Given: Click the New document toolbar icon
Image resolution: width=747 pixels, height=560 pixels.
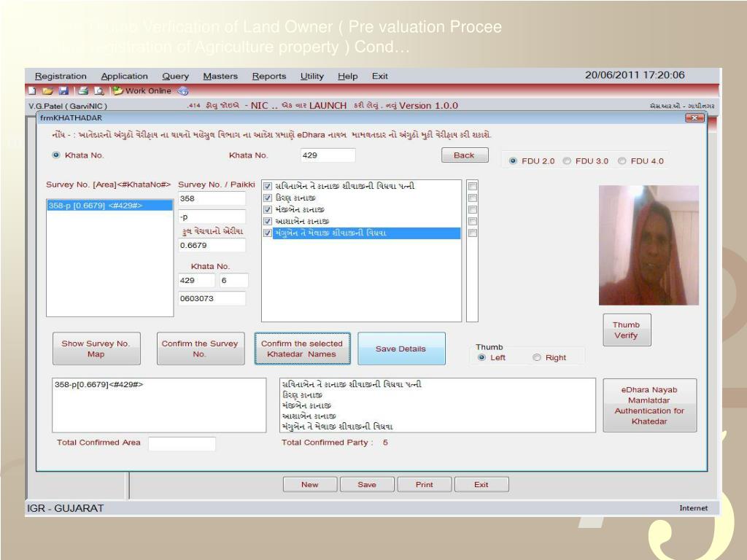Looking at the screenshot, I should click(32, 90).
